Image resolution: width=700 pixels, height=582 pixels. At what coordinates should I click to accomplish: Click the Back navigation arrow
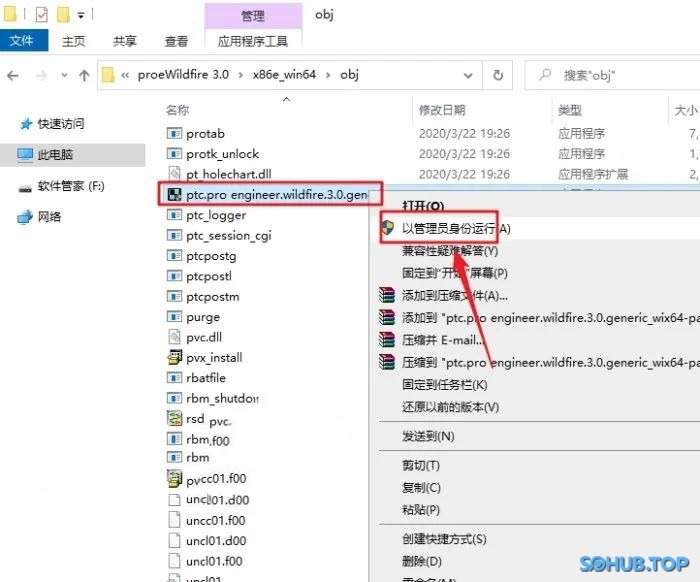[13, 75]
